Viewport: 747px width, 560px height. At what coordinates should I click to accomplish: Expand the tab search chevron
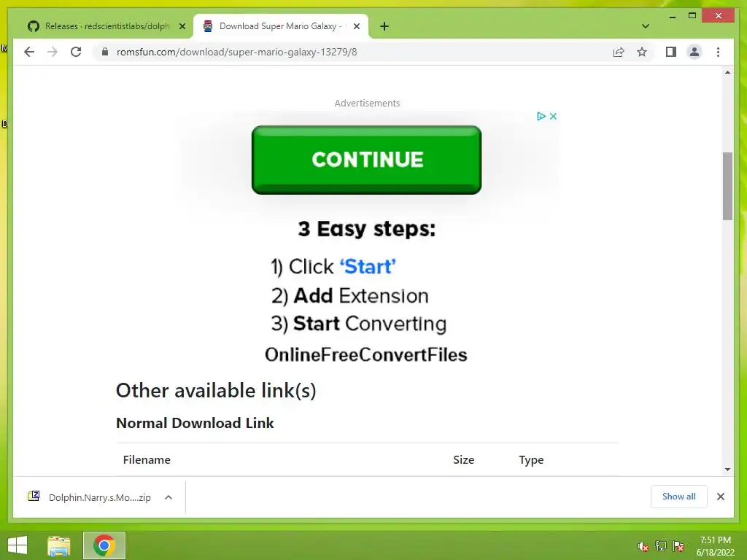[646, 26]
